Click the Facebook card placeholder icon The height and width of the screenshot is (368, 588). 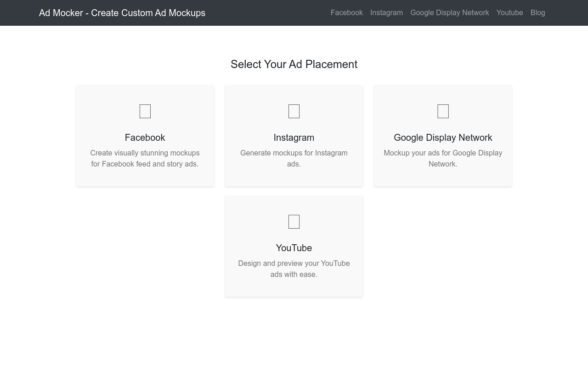[x=145, y=111]
